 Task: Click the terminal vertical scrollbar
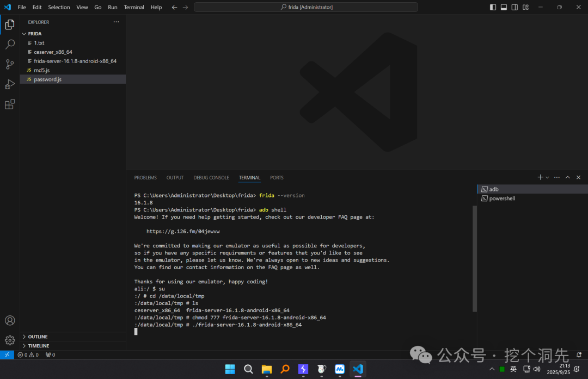point(475,258)
